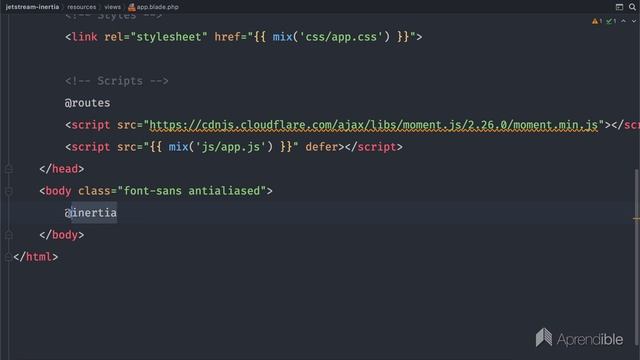This screenshot has width=640, height=360.
Task: Open the cdnjs moment.min.js URL
Action: point(373,125)
